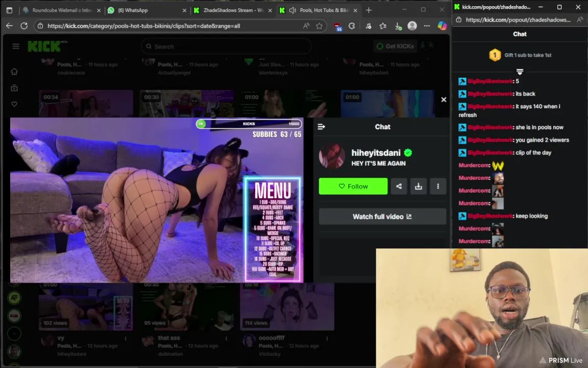This screenshot has height=368, width=588.
Task: Toggle read aloud icon in address bar
Action: pos(306,26)
